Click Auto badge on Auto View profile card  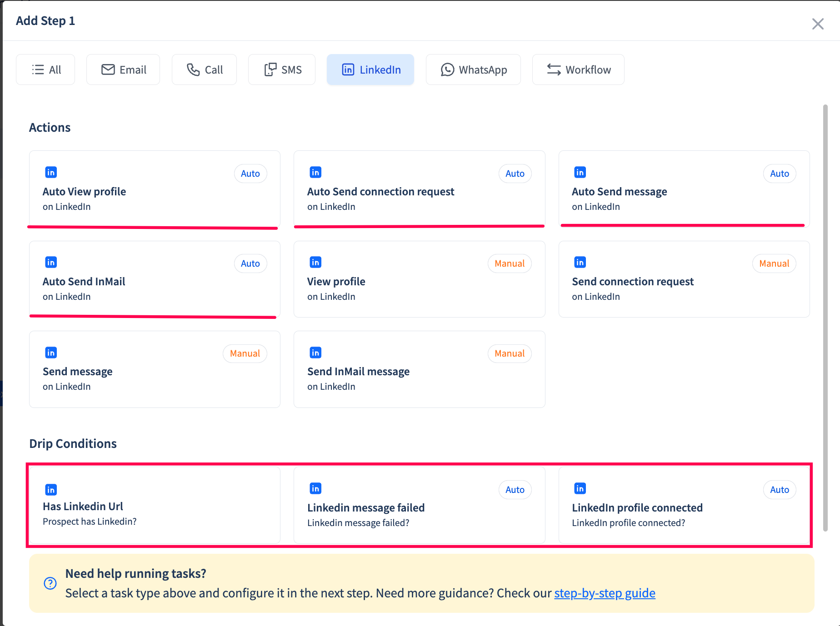(250, 174)
